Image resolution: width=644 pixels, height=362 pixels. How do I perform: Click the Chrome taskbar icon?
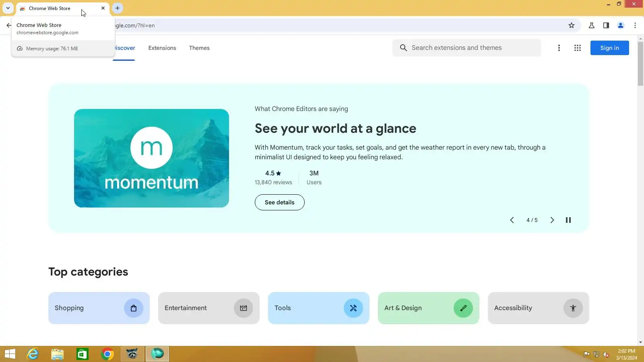[107, 354]
